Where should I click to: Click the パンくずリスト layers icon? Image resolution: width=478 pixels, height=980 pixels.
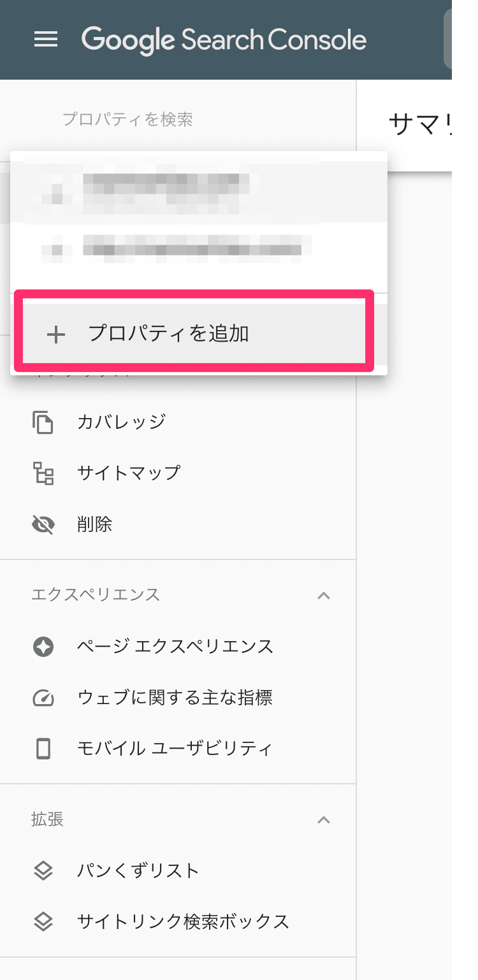tap(43, 870)
